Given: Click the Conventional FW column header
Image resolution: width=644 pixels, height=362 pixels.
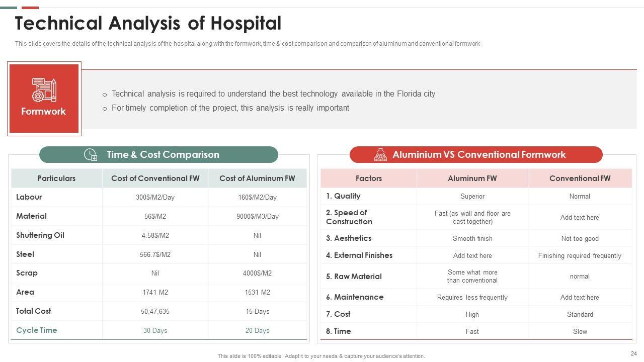Looking at the screenshot, I should 580,178.
